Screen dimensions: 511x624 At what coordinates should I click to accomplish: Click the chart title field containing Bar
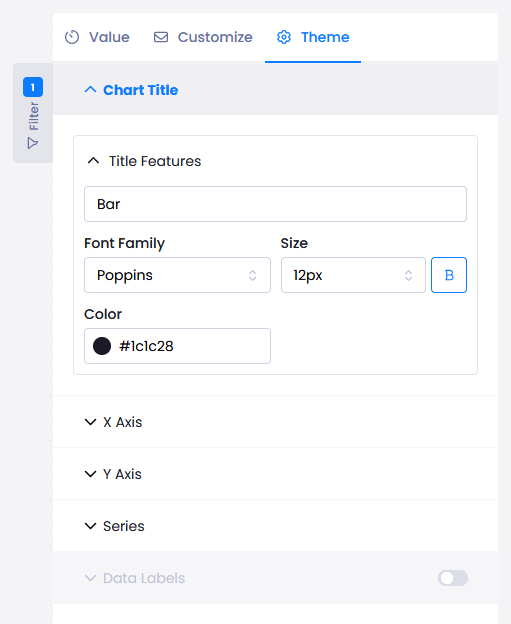pos(275,204)
